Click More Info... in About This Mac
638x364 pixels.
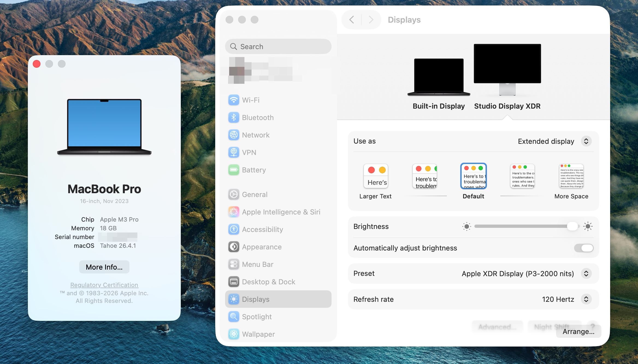(x=104, y=267)
